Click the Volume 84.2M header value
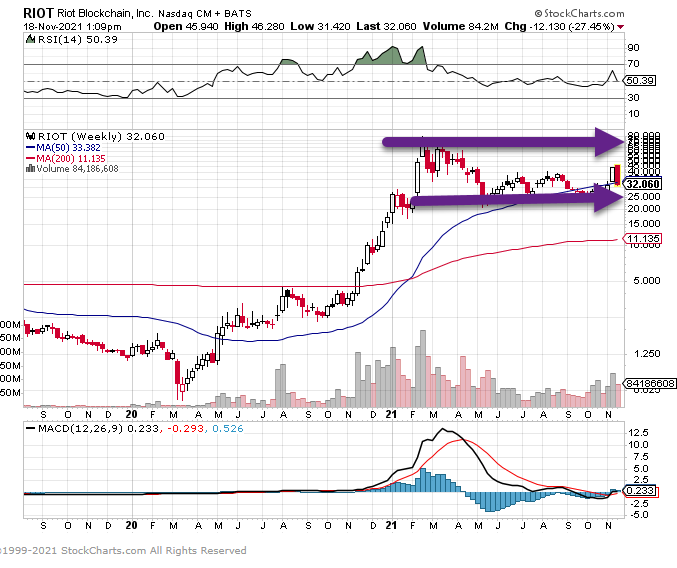The width and height of the screenshot is (677, 568). (461, 26)
